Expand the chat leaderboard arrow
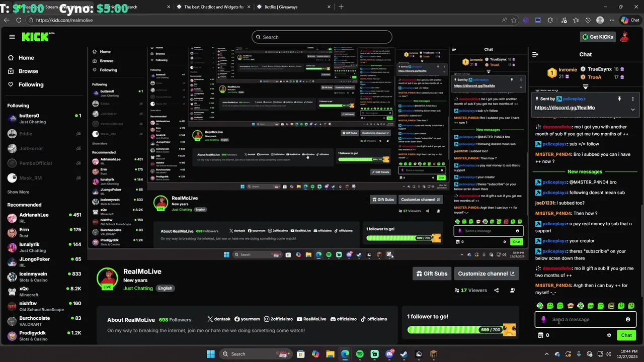 coord(586,86)
